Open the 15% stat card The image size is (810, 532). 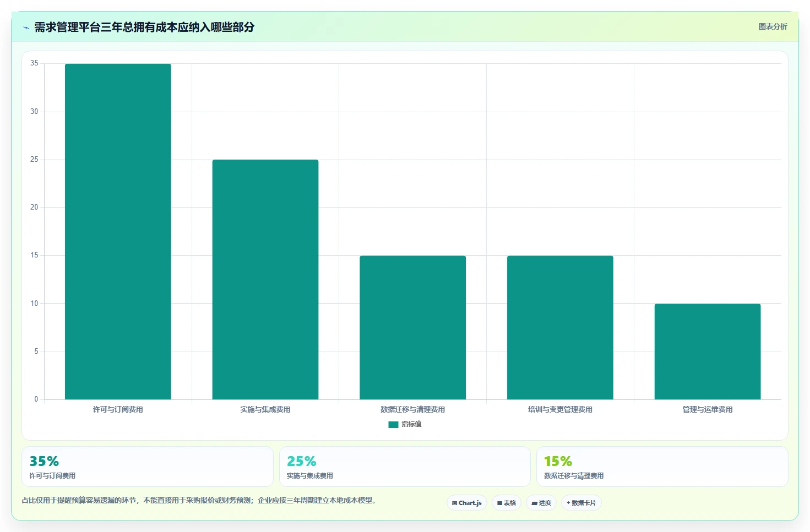point(662,467)
